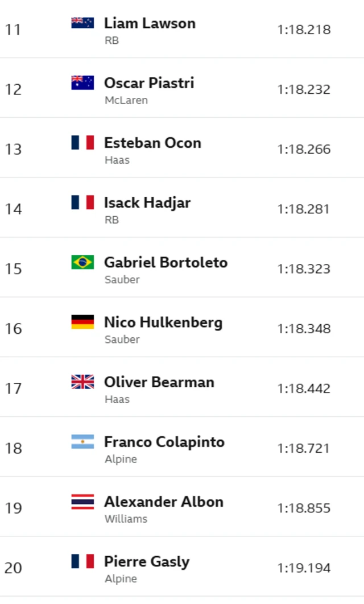Select the Gabriel Bortoleto name
This screenshot has height=604, width=364.
(166, 263)
